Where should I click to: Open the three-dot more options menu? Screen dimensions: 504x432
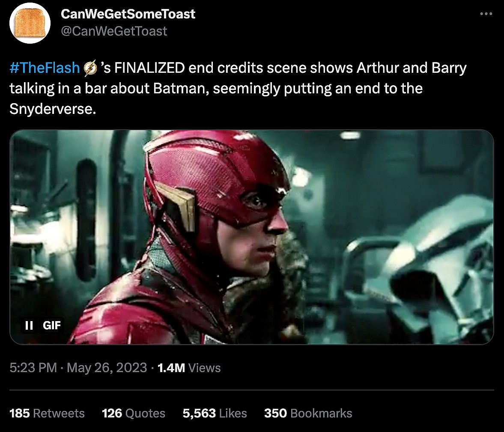[x=486, y=14]
